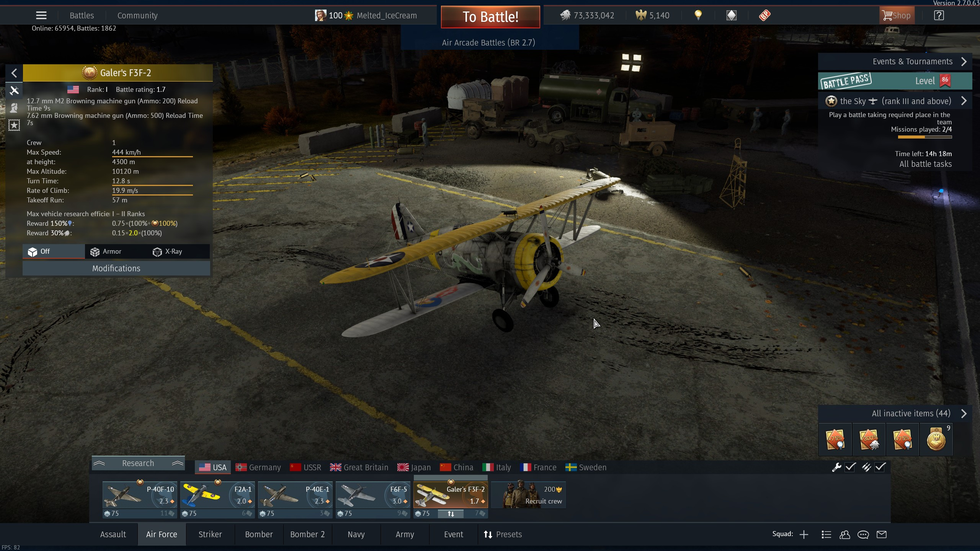Screen dimensions: 980x551
Task: Open the contacts list icon
Action: [x=826, y=535]
